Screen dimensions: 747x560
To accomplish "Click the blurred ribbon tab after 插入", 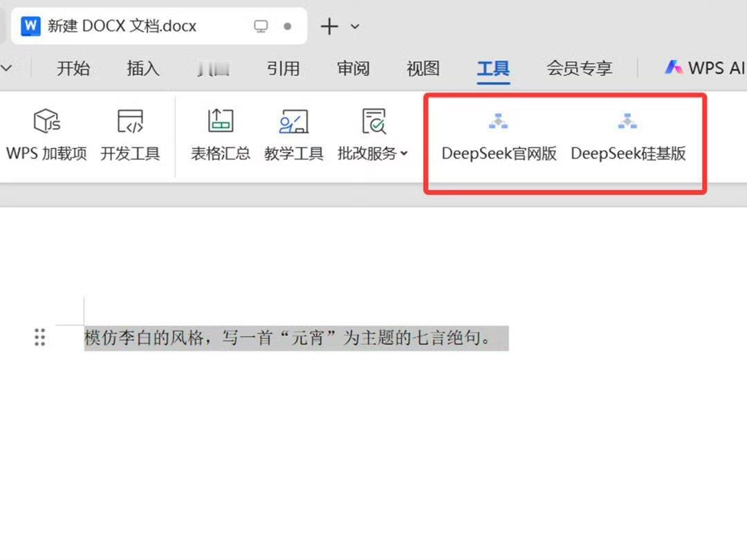I will (x=214, y=68).
